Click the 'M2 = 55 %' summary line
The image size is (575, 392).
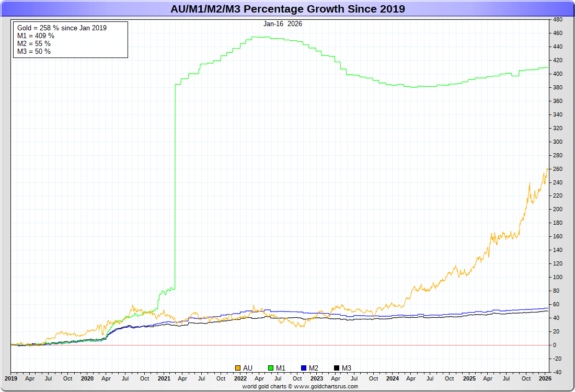34,43
